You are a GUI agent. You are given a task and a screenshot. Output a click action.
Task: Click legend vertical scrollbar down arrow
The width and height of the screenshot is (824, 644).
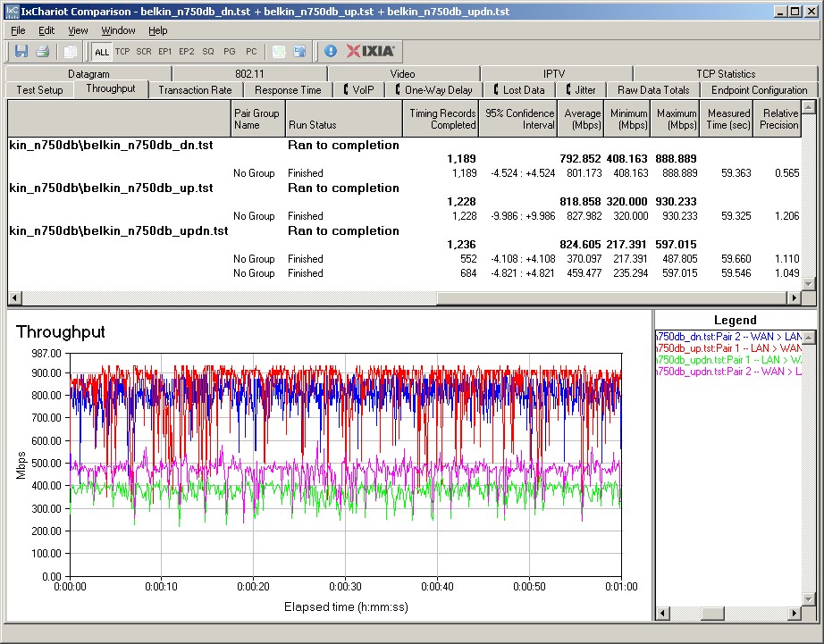click(x=809, y=598)
